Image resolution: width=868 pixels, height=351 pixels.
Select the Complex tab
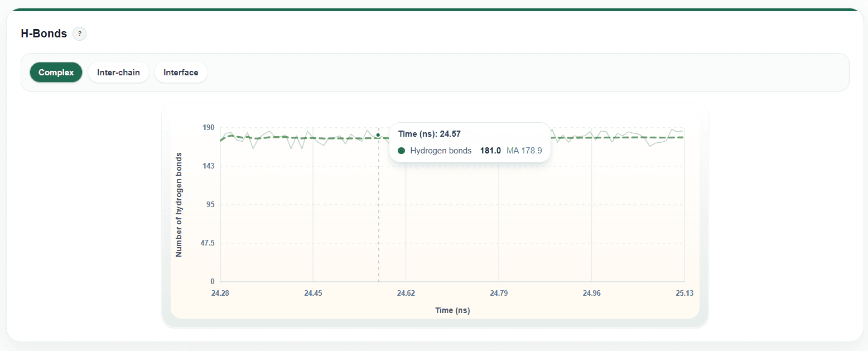56,73
